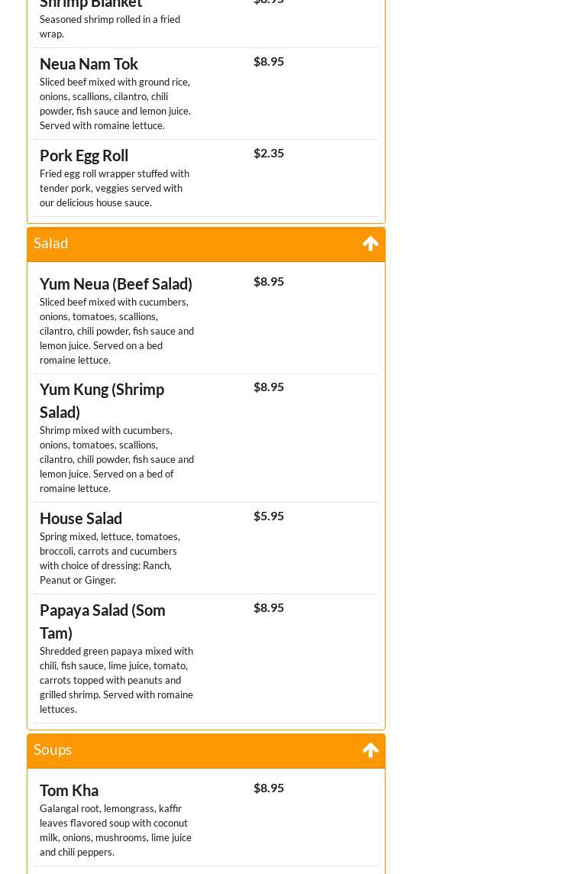Select Yum Kung (Shrimp Salad) heading
The image size is (588, 874).
click(102, 400)
